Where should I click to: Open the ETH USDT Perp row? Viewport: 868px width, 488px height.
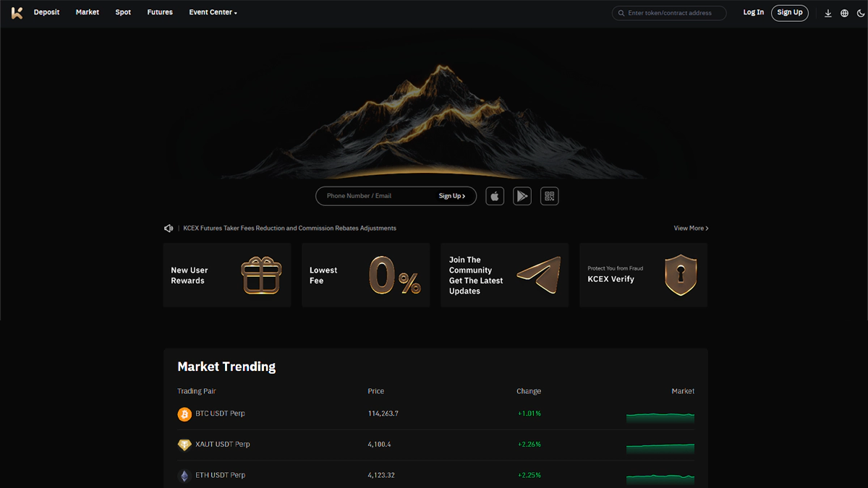pos(220,476)
